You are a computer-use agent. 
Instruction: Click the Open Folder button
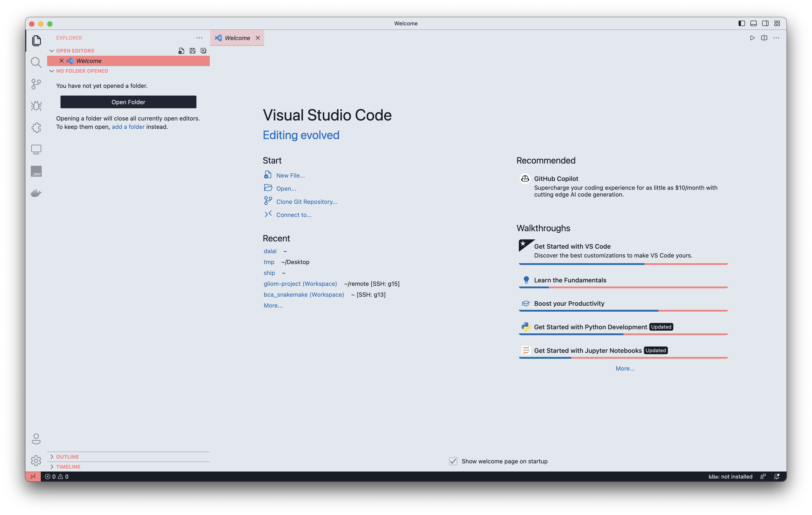click(x=128, y=102)
